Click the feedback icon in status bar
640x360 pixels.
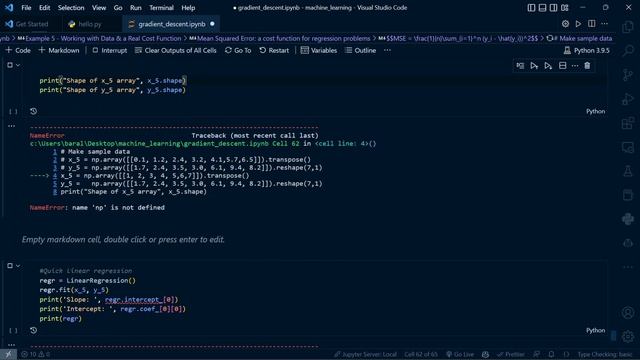pos(537,354)
